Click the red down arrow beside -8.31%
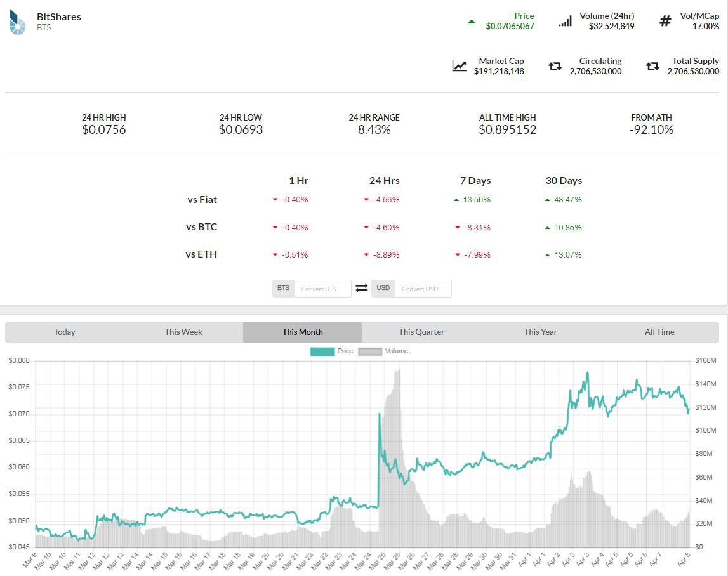 point(458,228)
